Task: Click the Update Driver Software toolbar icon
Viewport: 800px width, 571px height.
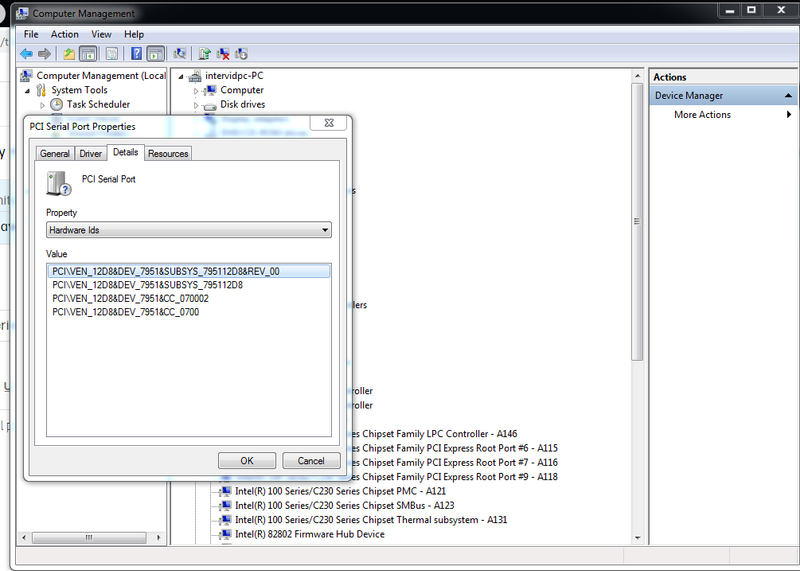Action: coord(205,54)
